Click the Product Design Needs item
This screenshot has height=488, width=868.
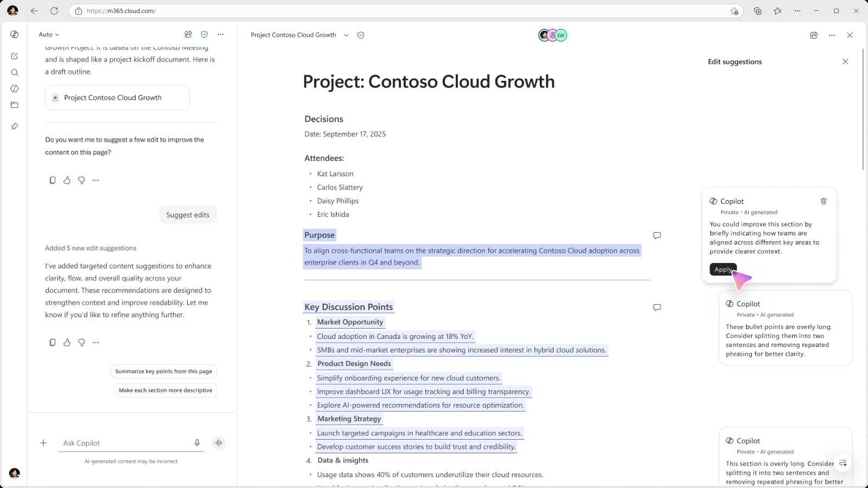click(x=354, y=364)
